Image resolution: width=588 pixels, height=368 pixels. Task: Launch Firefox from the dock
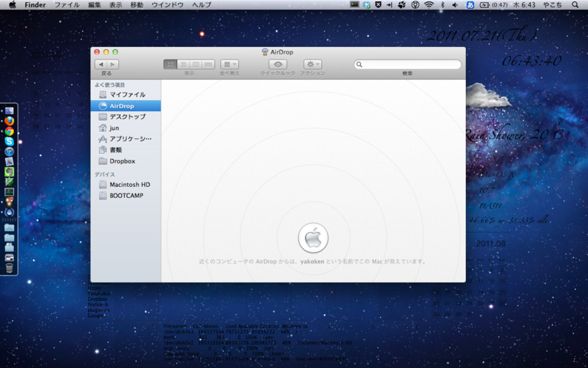10,121
